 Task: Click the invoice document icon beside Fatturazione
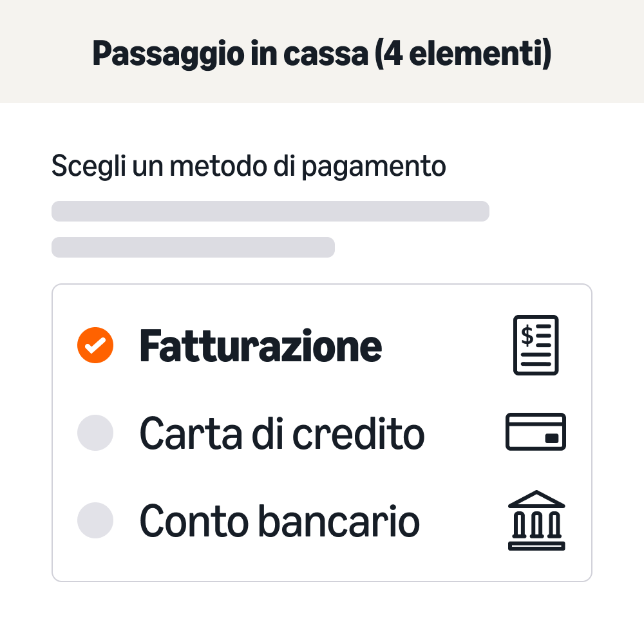(x=536, y=345)
